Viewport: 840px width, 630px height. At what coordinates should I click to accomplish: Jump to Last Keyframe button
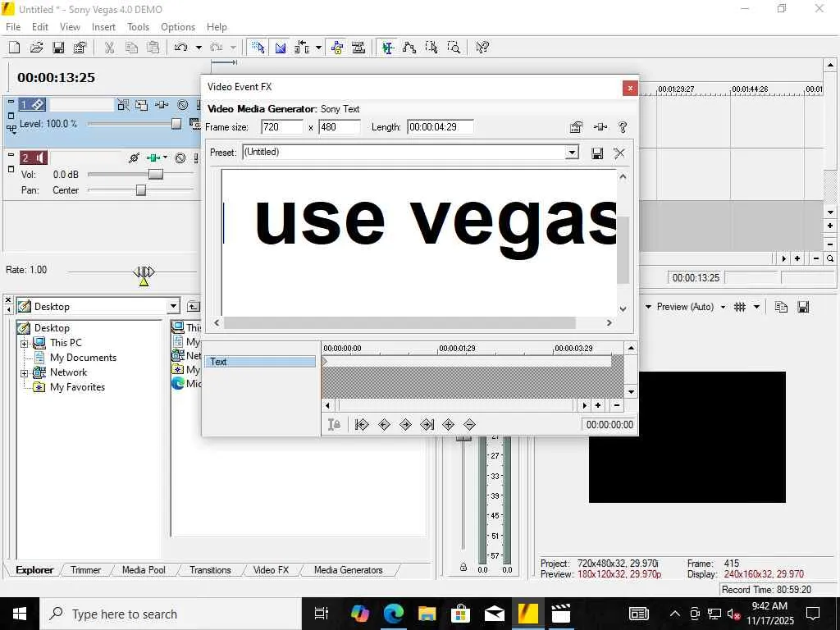point(427,424)
